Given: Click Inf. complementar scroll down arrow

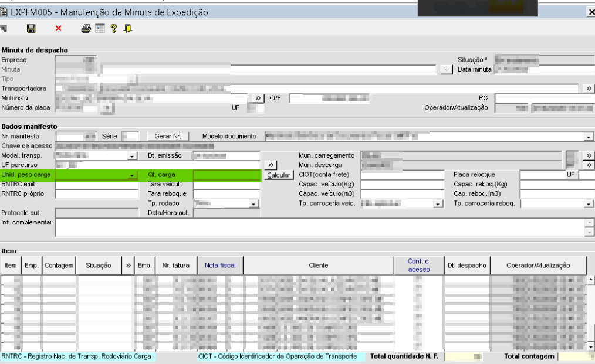Looking at the screenshot, I should point(589,232).
